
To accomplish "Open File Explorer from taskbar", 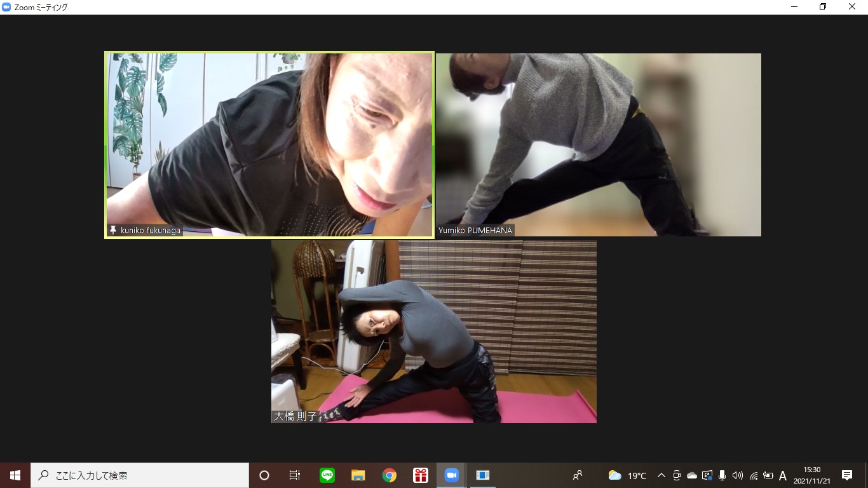I will coord(358,475).
